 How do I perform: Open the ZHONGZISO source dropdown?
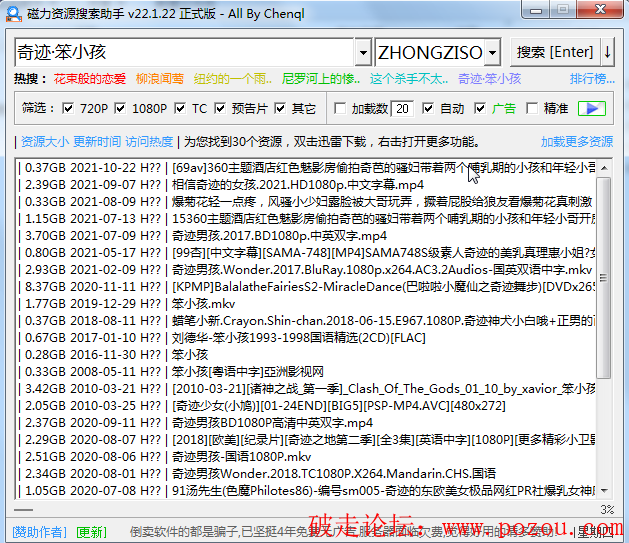(x=492, y=52)
